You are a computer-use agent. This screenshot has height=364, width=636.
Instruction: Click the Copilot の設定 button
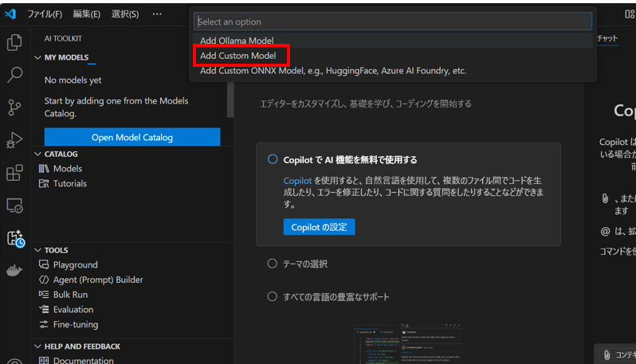pyautogui.click(x=319, y=227)
